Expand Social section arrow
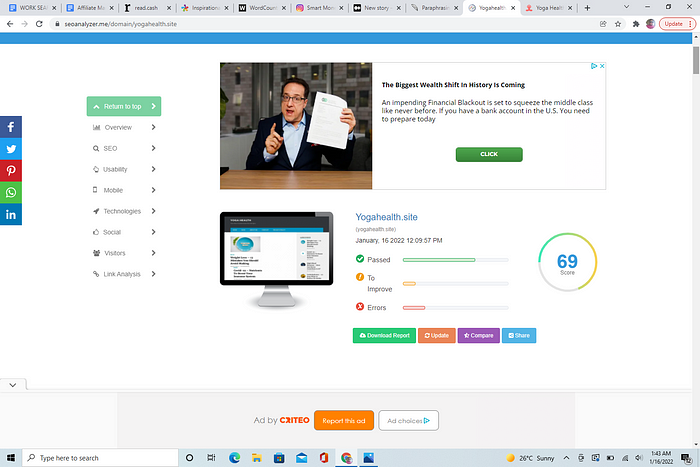This screenshot has height=467, width=700. pos(153,232)
